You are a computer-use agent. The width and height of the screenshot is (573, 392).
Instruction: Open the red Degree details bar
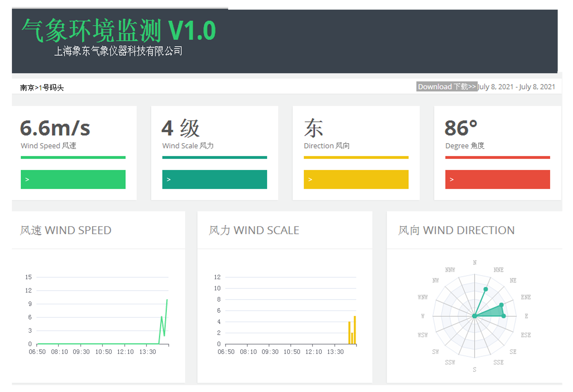click(498, 179)
